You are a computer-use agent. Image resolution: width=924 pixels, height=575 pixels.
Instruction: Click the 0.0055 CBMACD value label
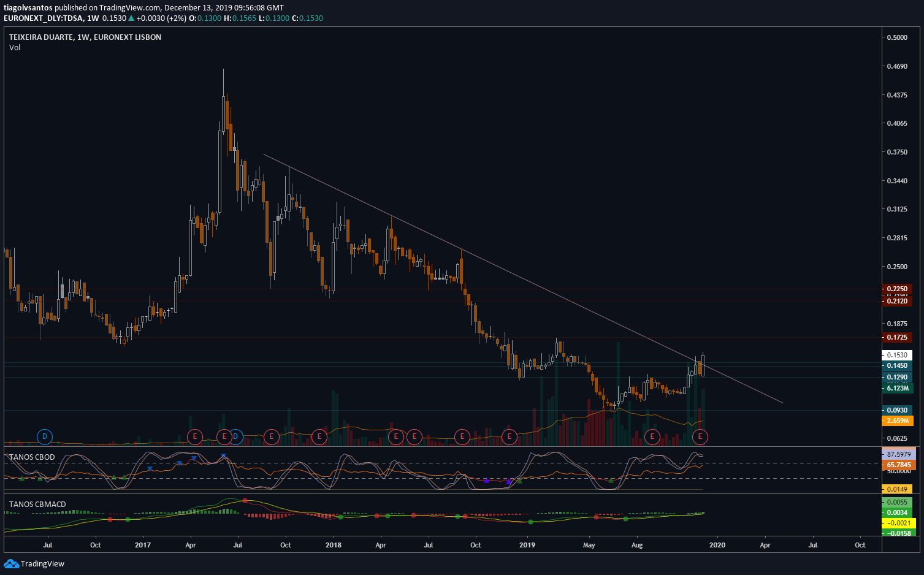[897, 503]
